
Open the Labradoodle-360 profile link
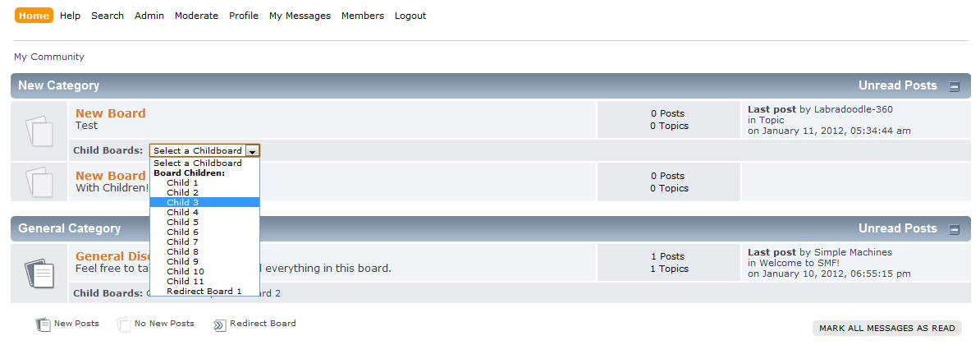853,109
